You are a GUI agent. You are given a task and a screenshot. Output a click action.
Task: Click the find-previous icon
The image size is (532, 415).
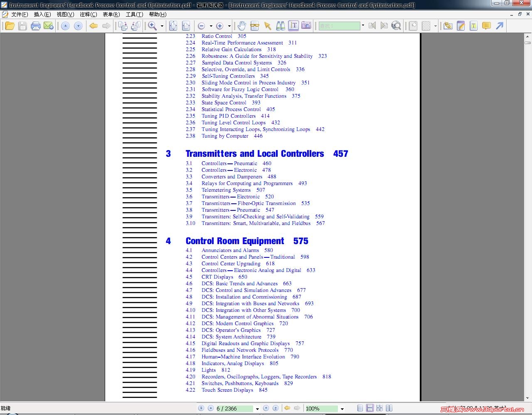tap(372, 26)
